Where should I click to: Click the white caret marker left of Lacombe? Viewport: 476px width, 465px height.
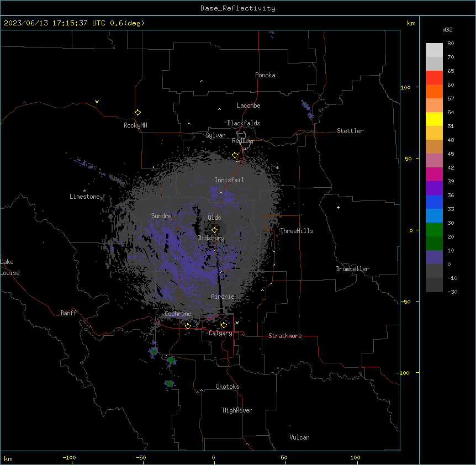click(219, 109)
